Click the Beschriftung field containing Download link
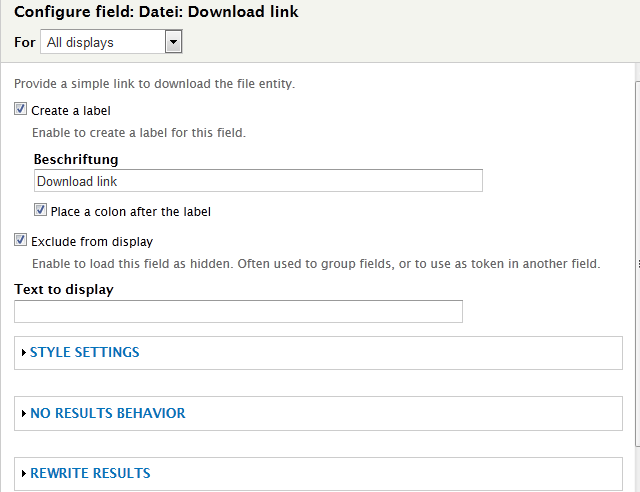Image resolution: width=640 pixels, height=492 pixels. coord(257,181)
